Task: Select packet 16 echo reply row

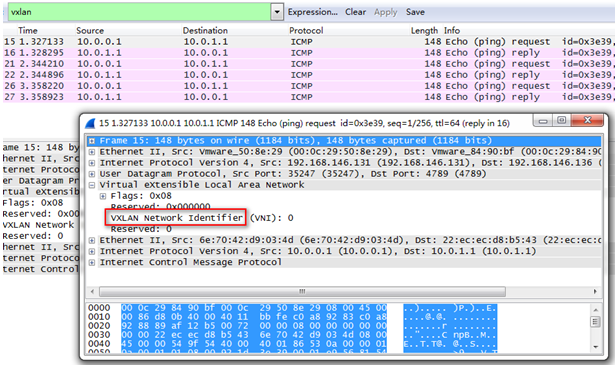Action: 308,53
